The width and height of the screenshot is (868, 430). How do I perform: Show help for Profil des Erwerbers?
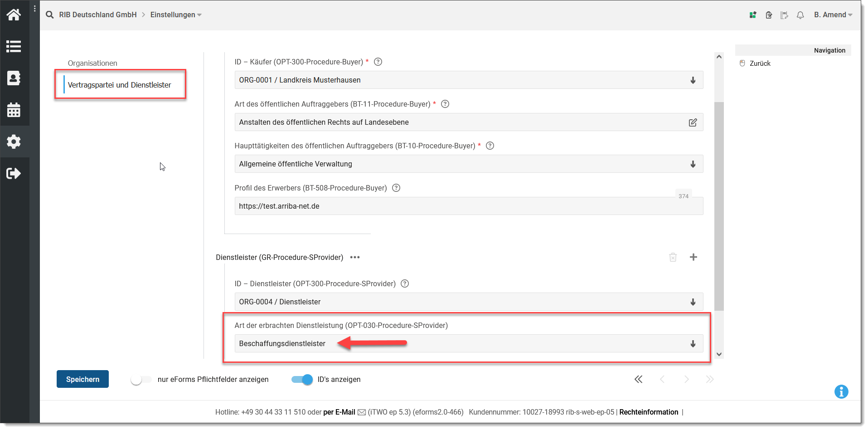pyautogui.click(x=396, y=188)
